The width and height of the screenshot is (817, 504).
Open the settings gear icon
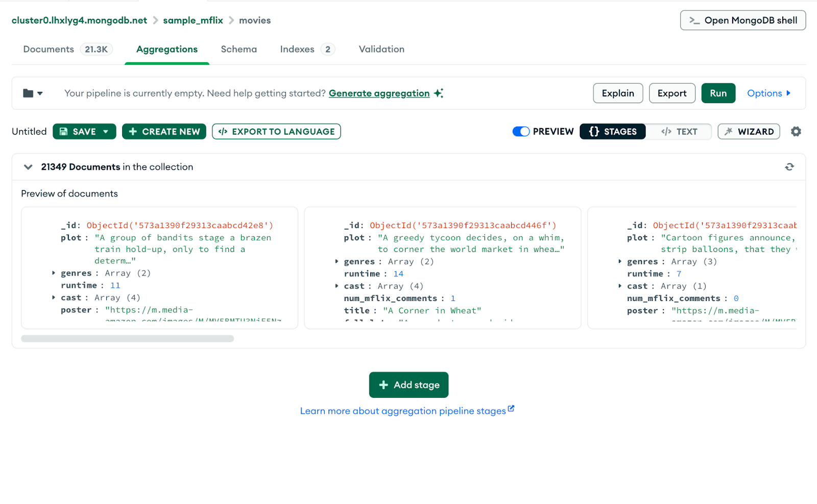796,131
